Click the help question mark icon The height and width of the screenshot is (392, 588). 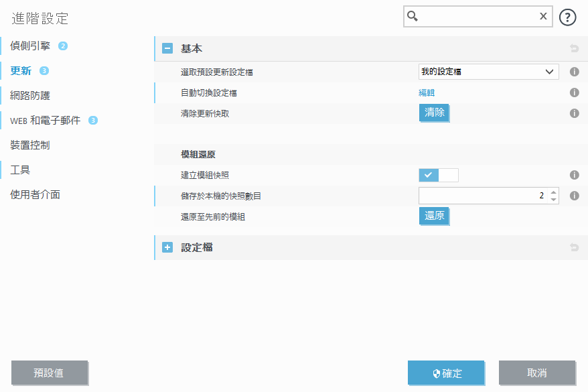(x=567, y=17)
